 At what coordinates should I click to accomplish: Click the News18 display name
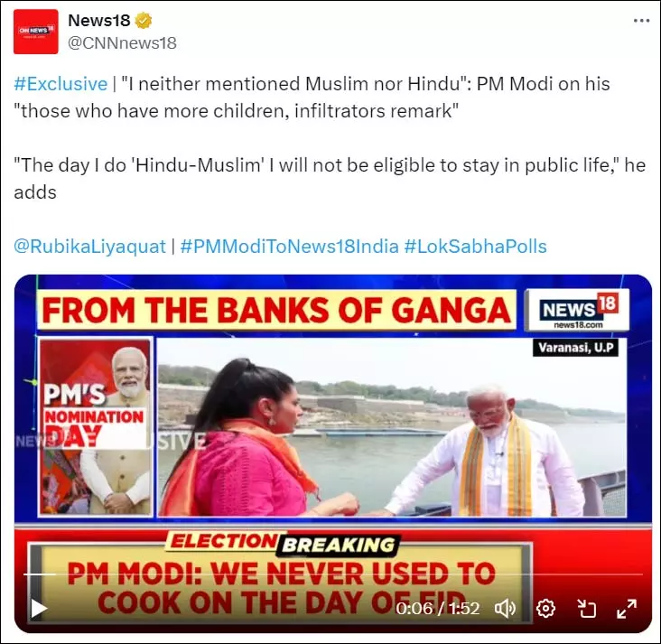(x=99, y=20)
